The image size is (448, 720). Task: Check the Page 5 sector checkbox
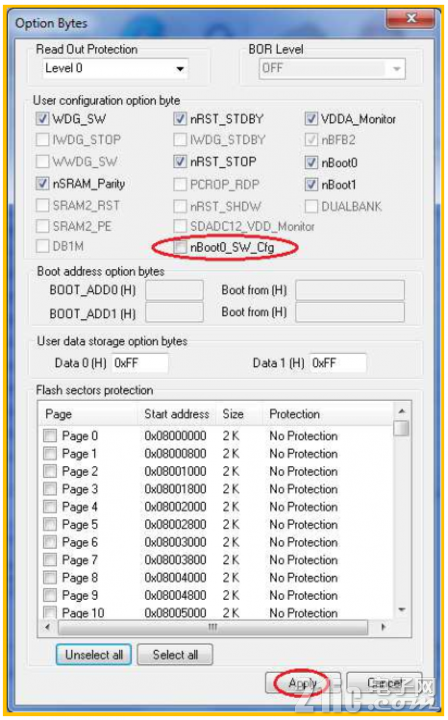(x=50, y=524)
